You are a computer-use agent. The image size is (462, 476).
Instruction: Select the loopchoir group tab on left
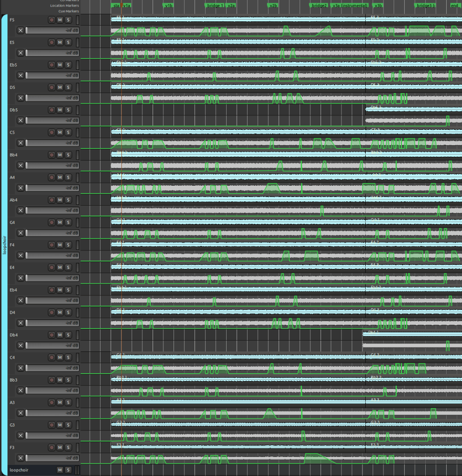point(4,242)
